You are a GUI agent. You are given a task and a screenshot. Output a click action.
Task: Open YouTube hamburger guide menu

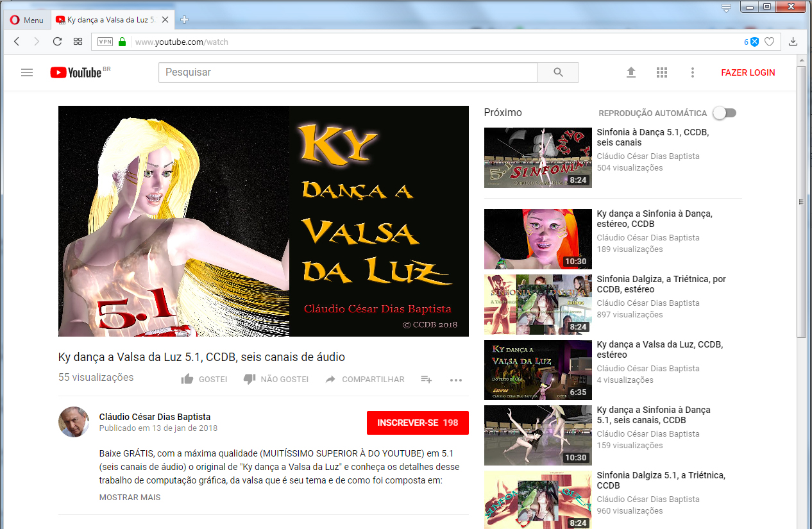point(27,72)
